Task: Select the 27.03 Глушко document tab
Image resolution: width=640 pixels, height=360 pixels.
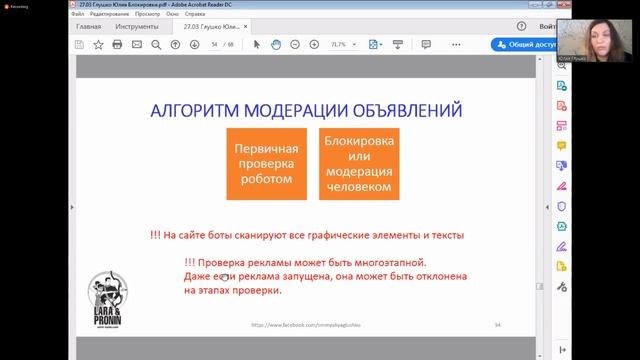Action: coord(211,27)
